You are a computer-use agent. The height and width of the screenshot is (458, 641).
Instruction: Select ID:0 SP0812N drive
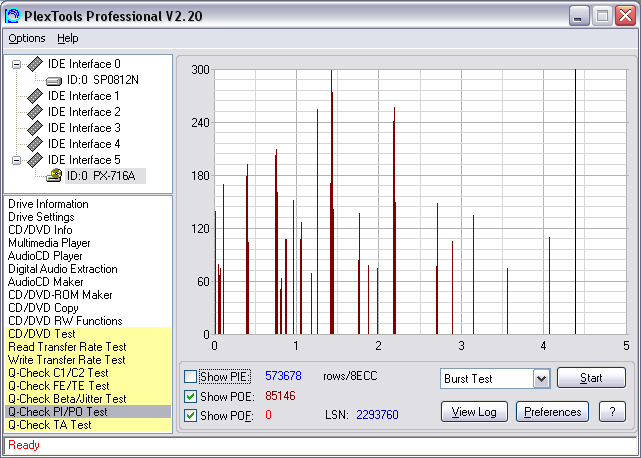103,80
